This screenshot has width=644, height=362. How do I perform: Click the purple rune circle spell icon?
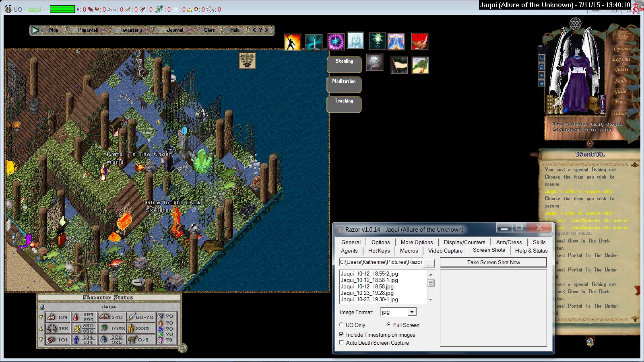pyautogui.click(x=336, y=42)
